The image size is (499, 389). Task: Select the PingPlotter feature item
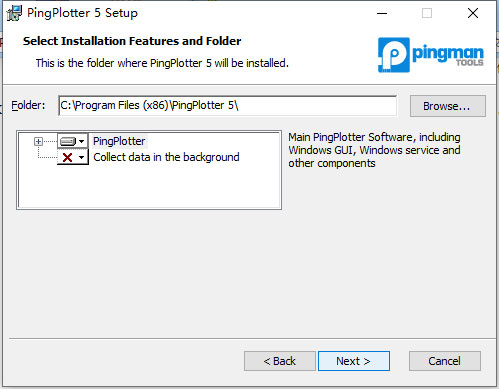pos(119,141)
